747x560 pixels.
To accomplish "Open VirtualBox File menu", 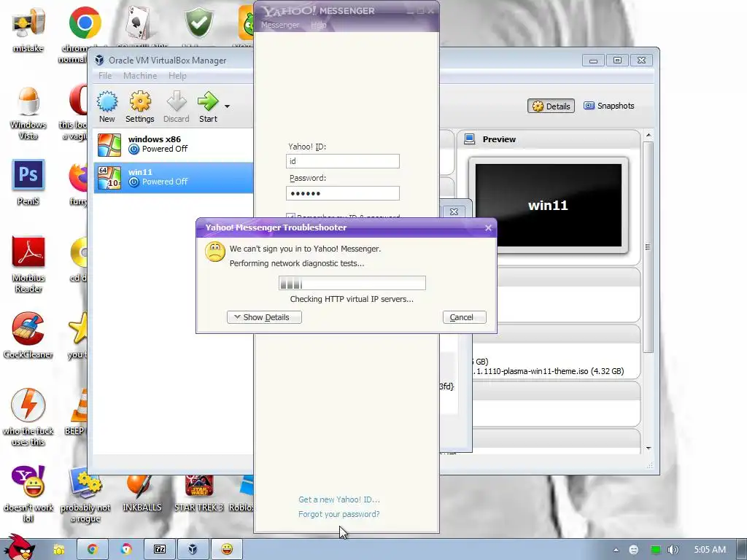I will coord(105,76).
